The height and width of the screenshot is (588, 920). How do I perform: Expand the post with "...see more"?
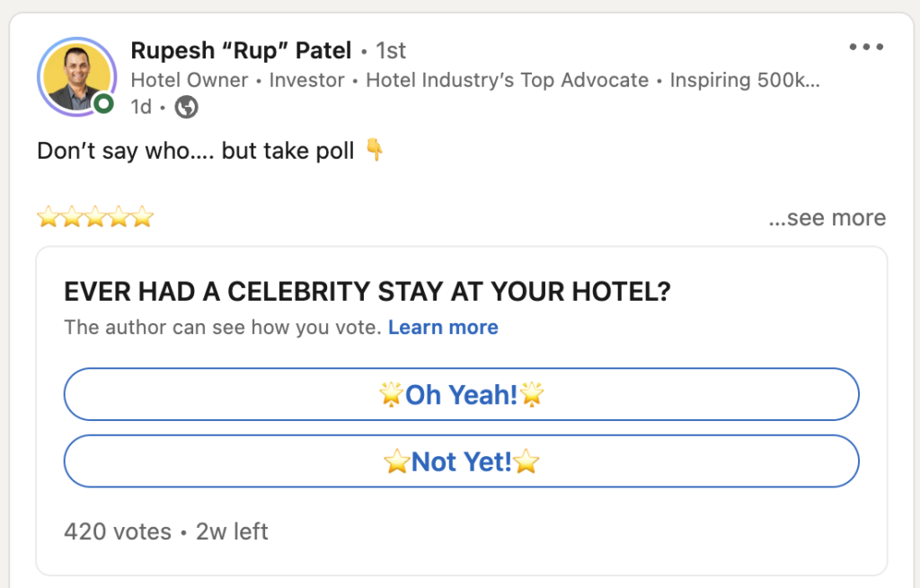[827, 218]
